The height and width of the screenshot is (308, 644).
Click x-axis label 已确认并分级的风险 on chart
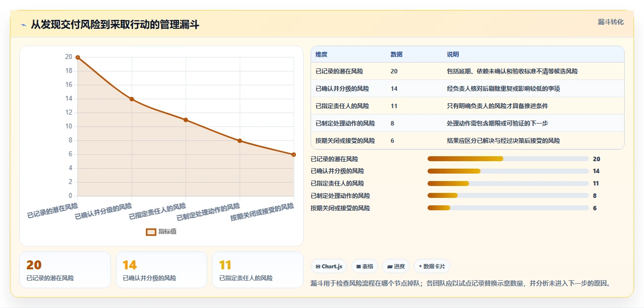(104, 212)
